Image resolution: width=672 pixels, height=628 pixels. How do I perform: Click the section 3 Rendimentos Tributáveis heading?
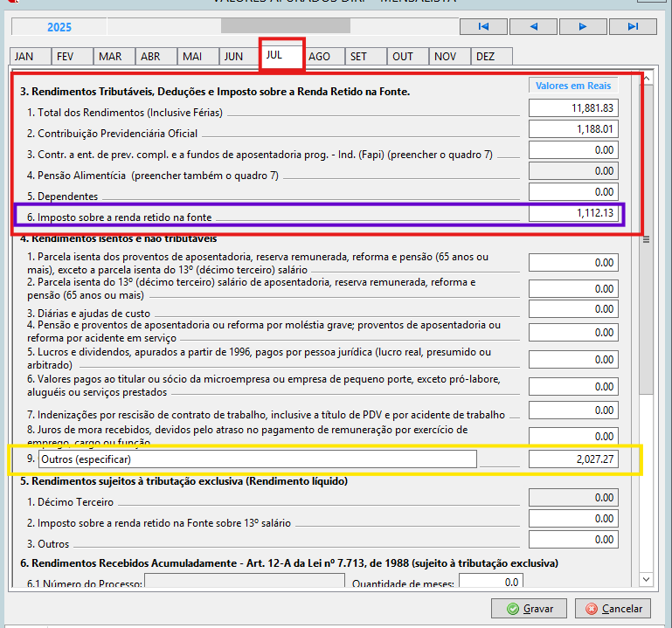(215, 92)
